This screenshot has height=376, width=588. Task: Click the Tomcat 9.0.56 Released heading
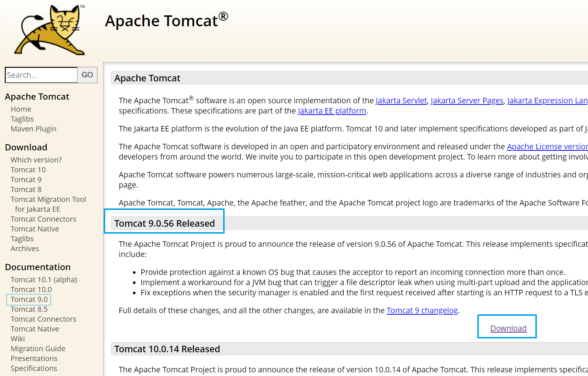click(164, 223)
